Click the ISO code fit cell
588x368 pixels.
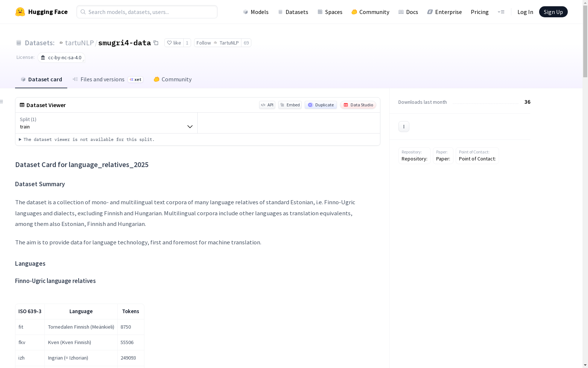(30, 327)
